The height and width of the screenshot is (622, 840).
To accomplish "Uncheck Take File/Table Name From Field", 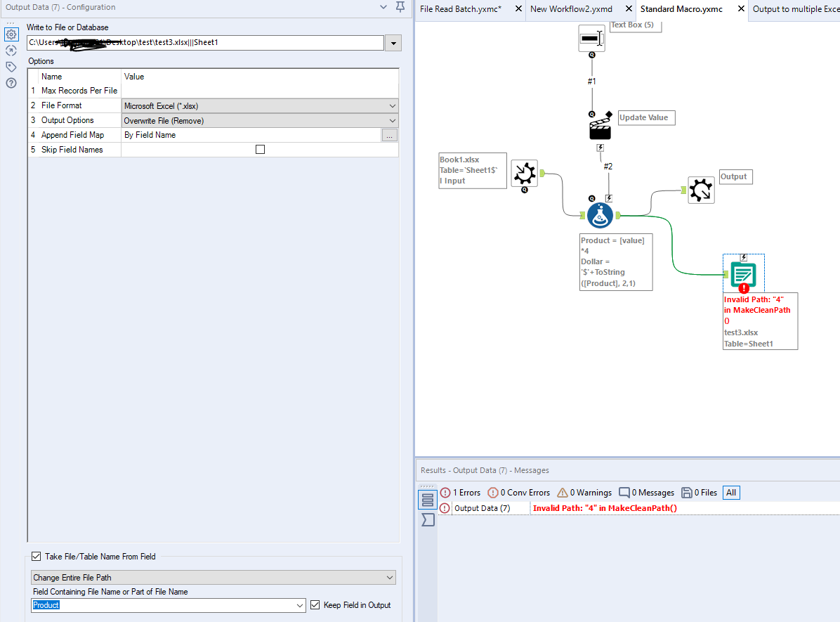I will point(37,557).
